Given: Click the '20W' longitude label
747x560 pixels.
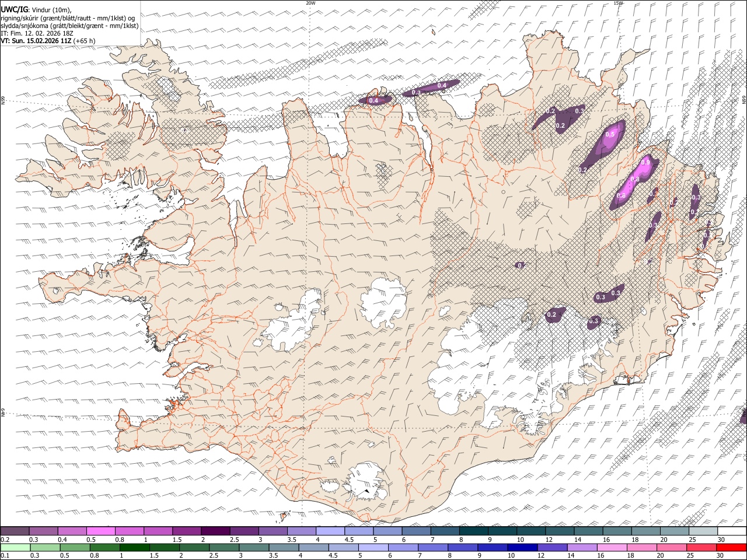Looking at the screenshot, I should coord(310,3).
